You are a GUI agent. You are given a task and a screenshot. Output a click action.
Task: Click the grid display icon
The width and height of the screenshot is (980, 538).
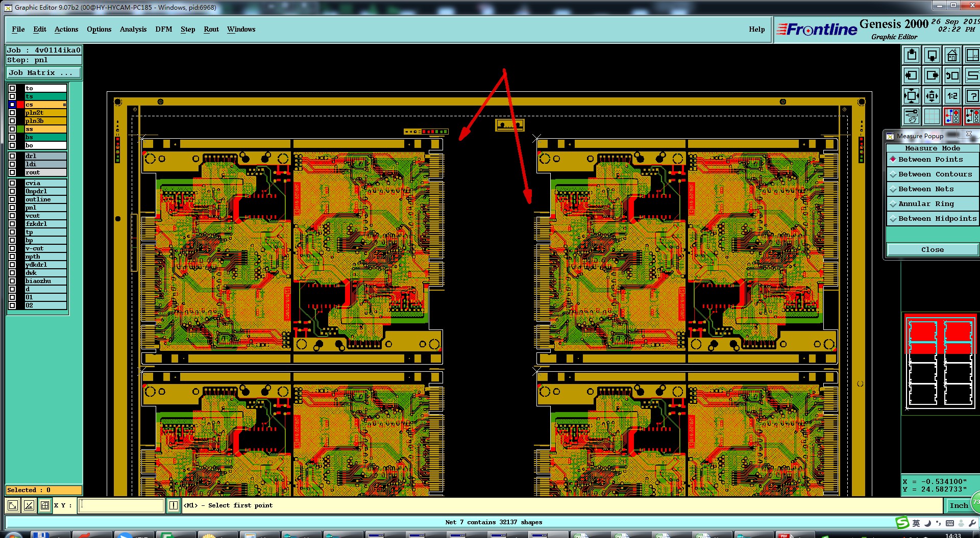point(932,116)
